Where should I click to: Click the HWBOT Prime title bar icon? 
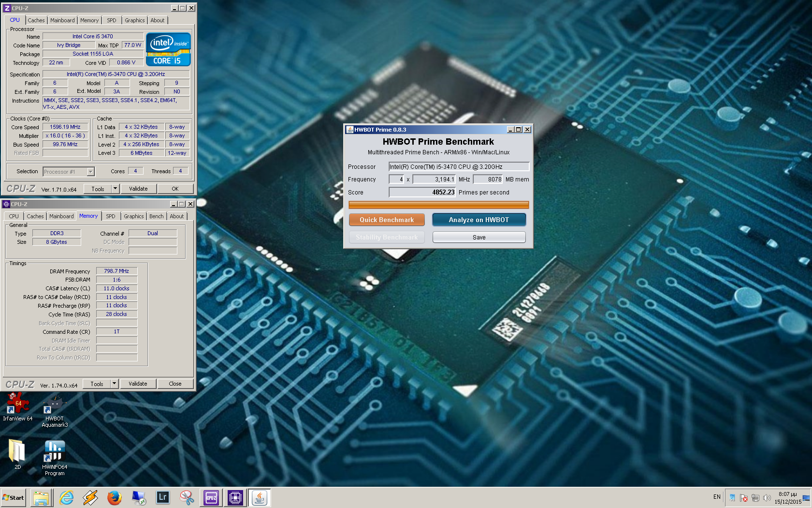tap(349, 130)
